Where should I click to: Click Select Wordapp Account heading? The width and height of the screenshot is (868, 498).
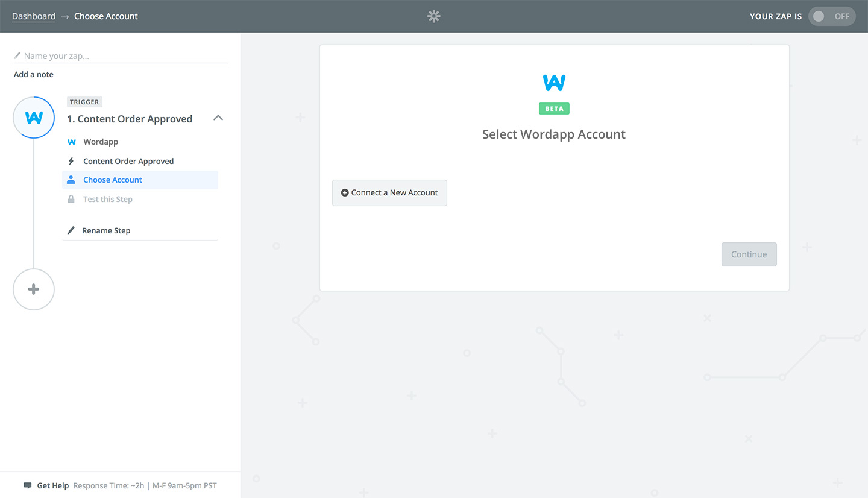click(554, 134)
